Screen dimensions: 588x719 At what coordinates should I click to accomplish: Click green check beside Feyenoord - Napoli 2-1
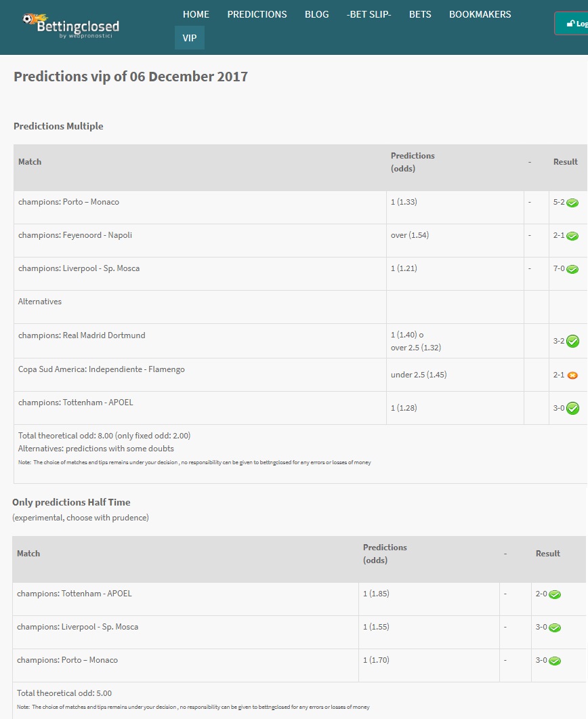tap(572, 236)
